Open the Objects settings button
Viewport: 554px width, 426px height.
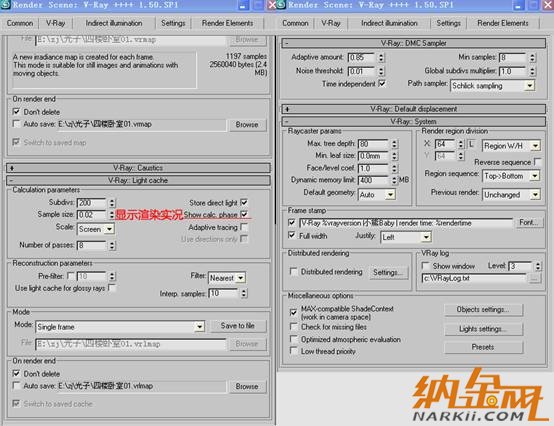pos(483,310)
